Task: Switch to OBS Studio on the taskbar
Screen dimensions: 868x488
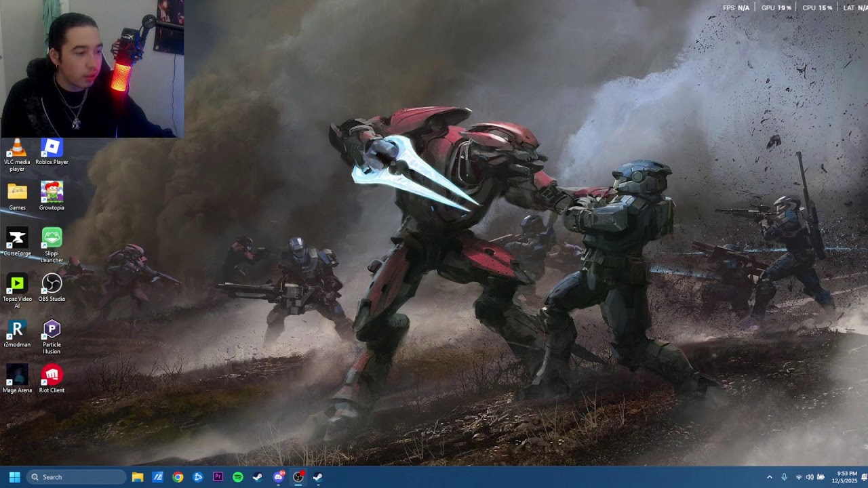Action: [x=298, y=477]
